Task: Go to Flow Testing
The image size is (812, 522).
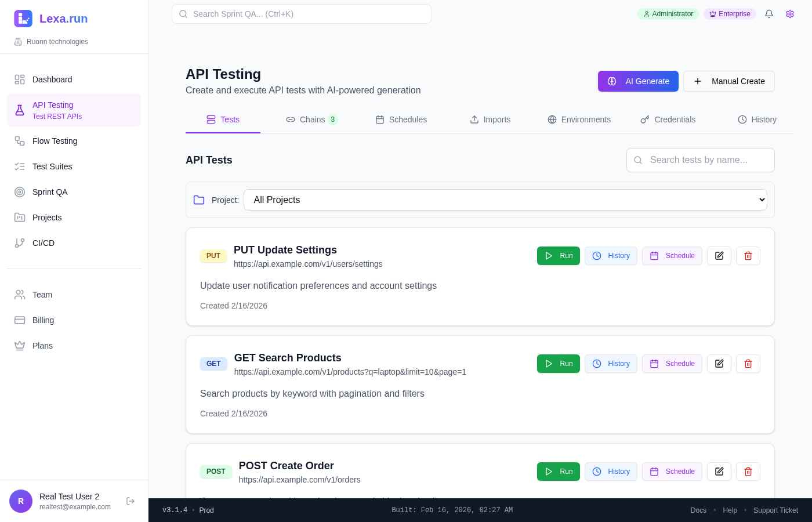Action: tap(74, 141)
